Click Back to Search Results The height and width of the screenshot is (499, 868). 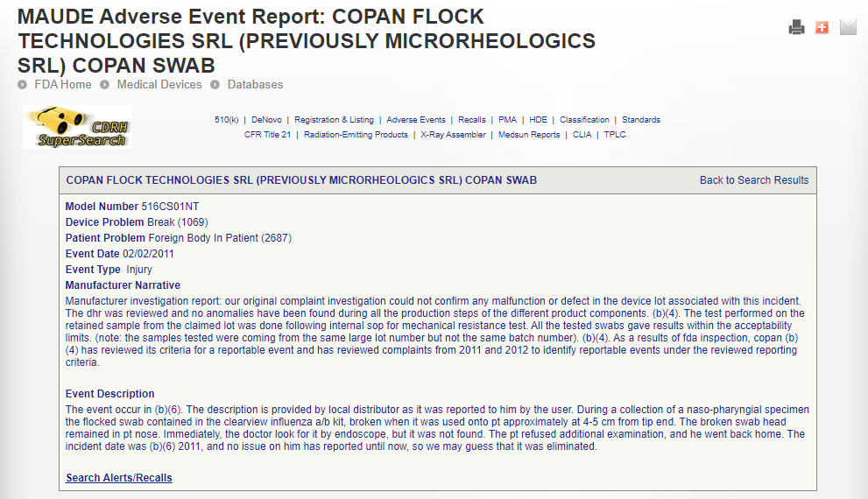754,180
